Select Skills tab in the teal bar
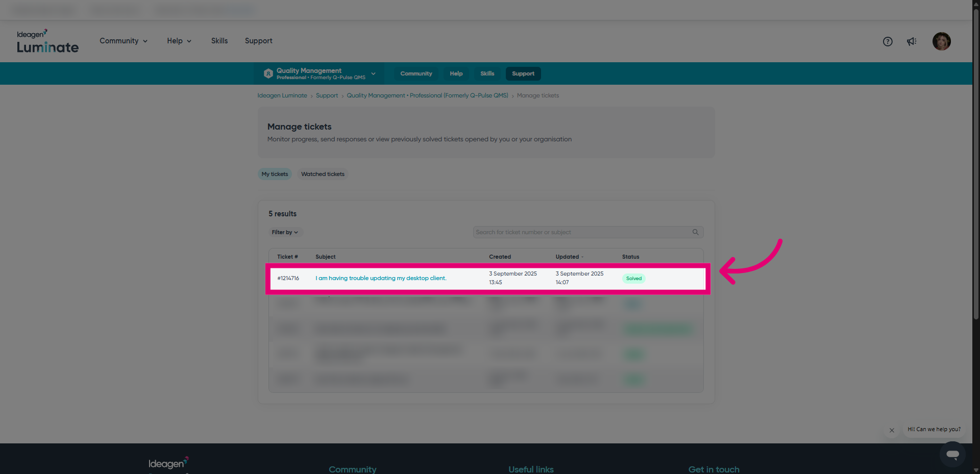 (487, 73)
